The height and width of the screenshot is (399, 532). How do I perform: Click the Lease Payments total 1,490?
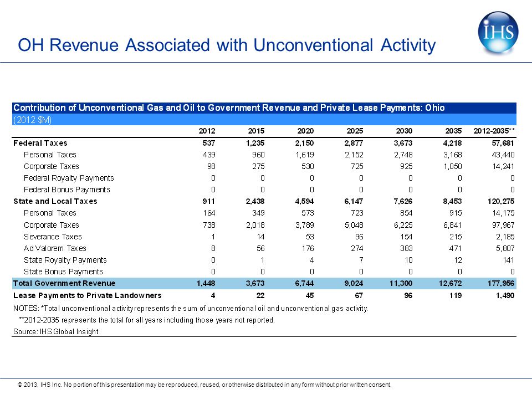(x=505, y=295)
